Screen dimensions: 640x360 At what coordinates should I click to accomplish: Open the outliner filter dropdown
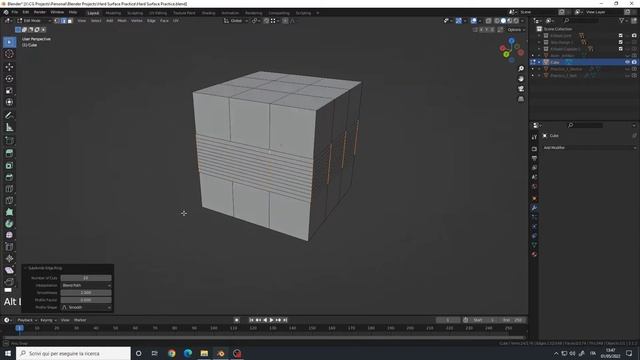click(x=623, y=20)
